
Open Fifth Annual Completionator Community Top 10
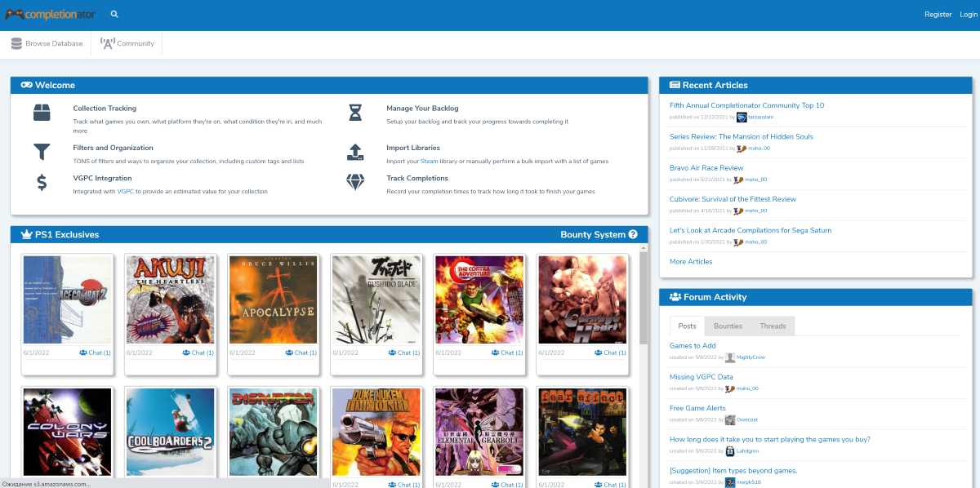pyautogui.click(x=746, y=105)
